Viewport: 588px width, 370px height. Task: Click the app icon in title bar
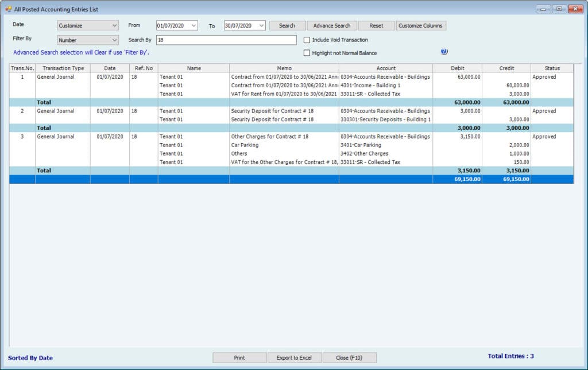coord(8,9)
